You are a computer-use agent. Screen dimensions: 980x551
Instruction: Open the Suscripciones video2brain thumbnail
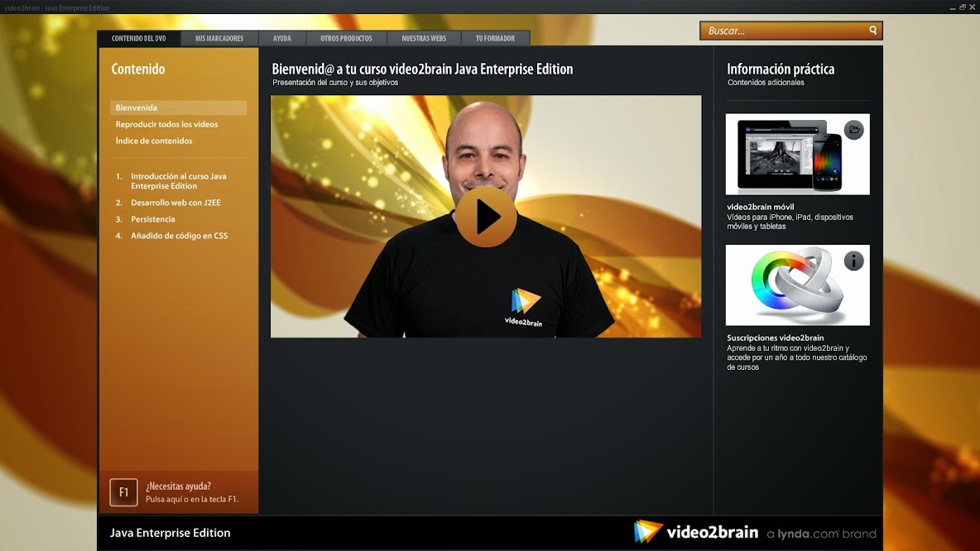click(798, 285)
